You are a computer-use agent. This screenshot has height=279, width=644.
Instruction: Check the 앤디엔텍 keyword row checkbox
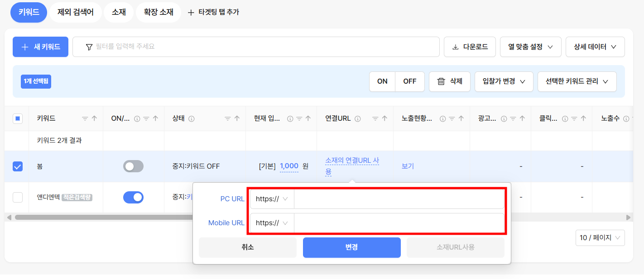point(17,197)
